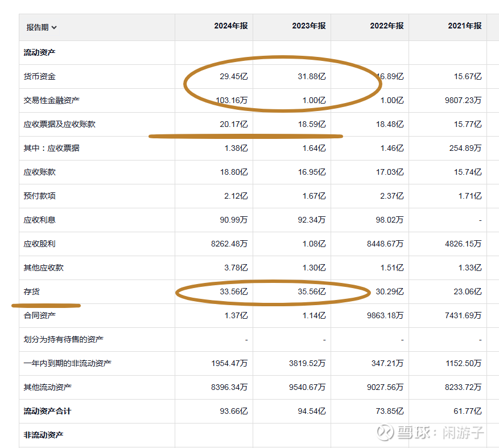Image resolution: width=499 pixels, height=448 pixels.
Task: Click the 61.77亿 value
Action: click(468, 411)
